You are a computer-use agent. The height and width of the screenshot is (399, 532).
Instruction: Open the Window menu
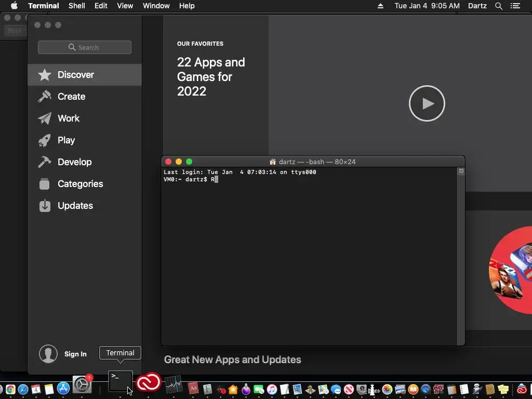coord(156,6)
